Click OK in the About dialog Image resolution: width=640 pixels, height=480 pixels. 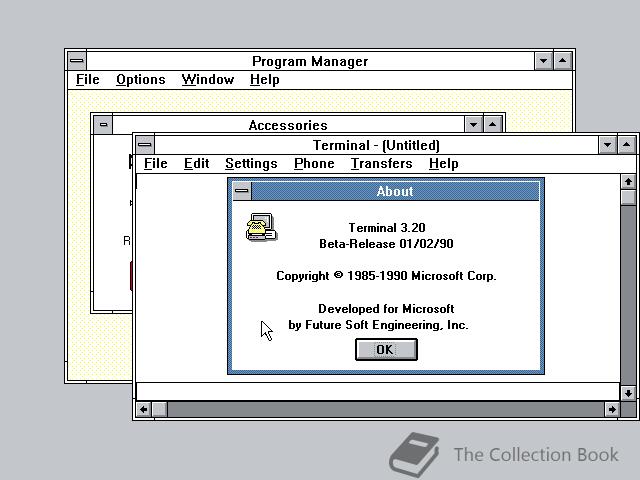[386, 349]
